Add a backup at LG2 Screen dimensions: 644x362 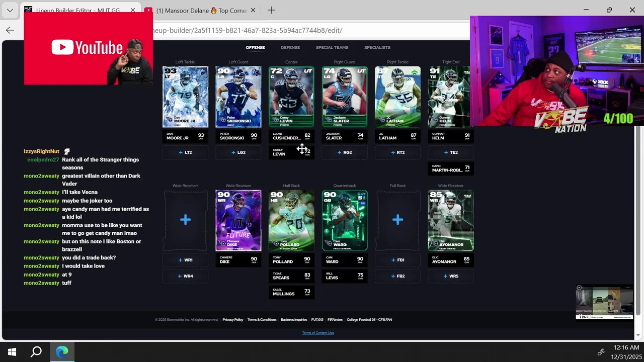pos(238,152)
